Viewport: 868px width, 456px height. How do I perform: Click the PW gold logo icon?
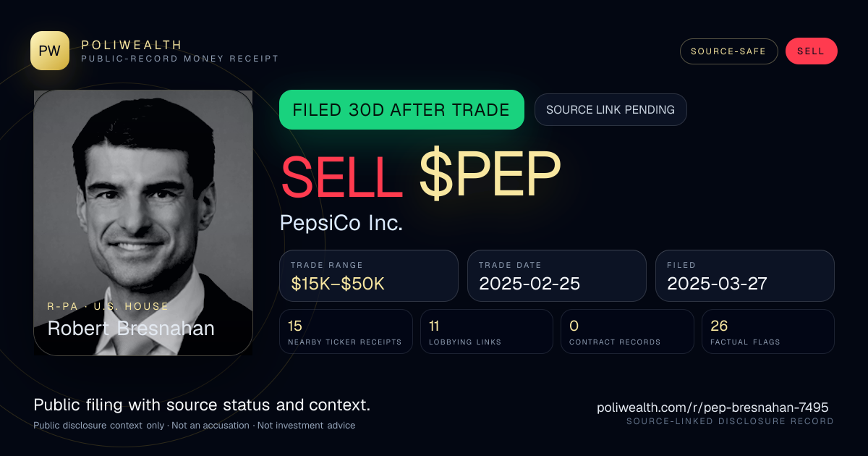[x=50, y=51]
